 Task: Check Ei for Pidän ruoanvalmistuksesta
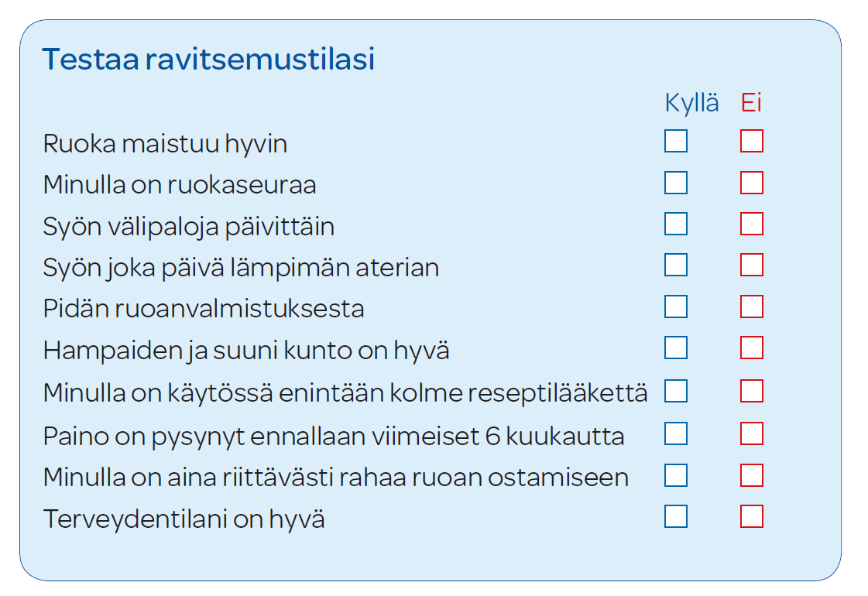pyautogui.click(x=752, y=307)
